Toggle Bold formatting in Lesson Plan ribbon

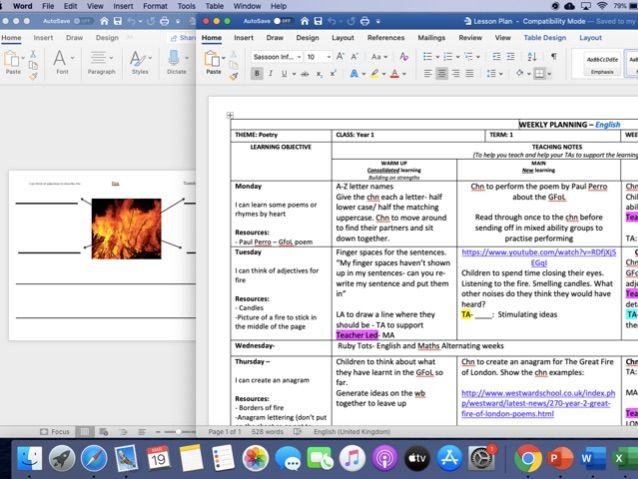257,74
